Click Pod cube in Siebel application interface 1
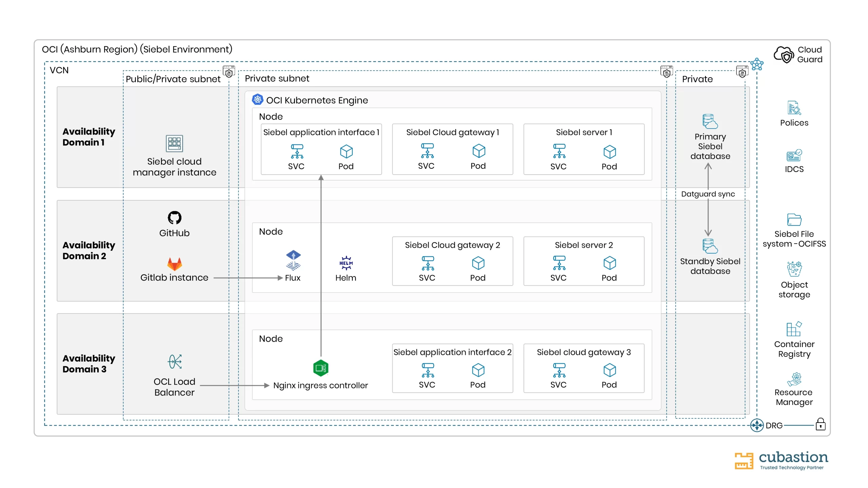Screen dimensions: 868x488 coord(346,151)
